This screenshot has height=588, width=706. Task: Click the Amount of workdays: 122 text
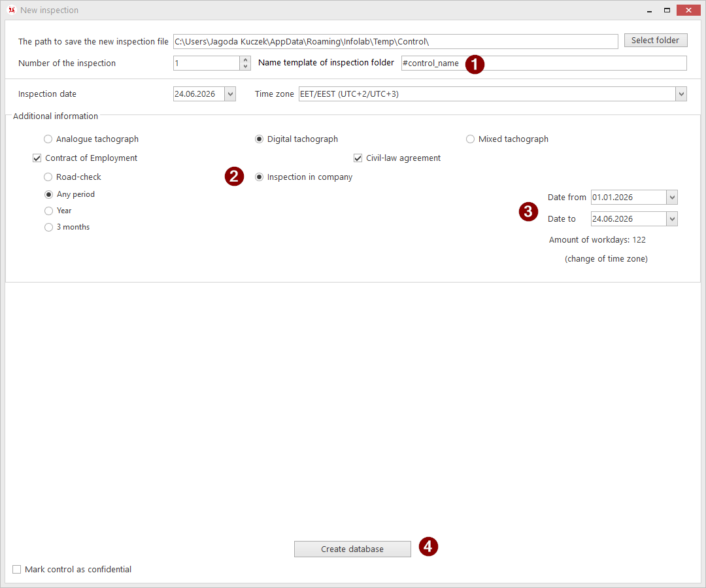pyautogui.click(x=597, y=239)
